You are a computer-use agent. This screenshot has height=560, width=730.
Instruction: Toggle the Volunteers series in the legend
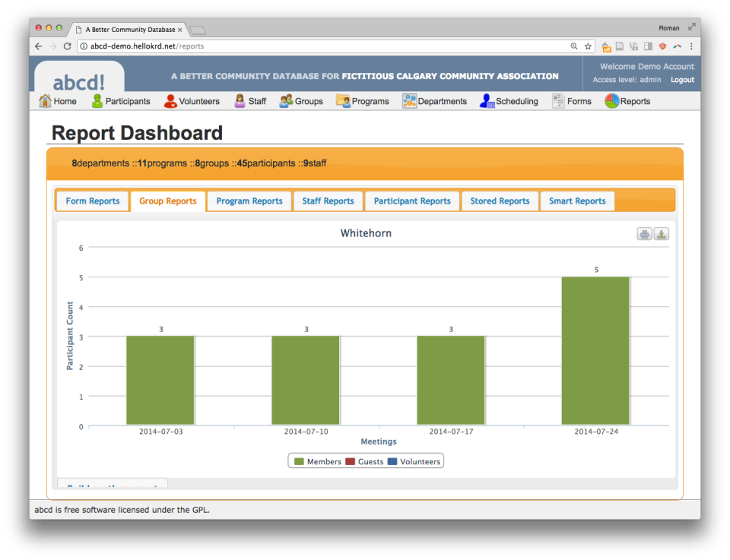click(415, 460)
